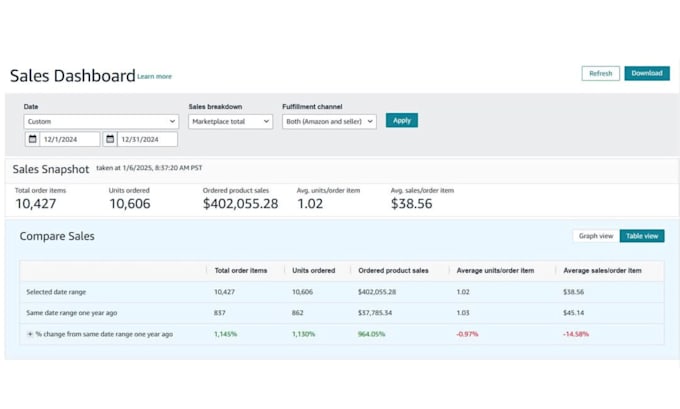Click the Units ordered column header

tap(313, 270)
